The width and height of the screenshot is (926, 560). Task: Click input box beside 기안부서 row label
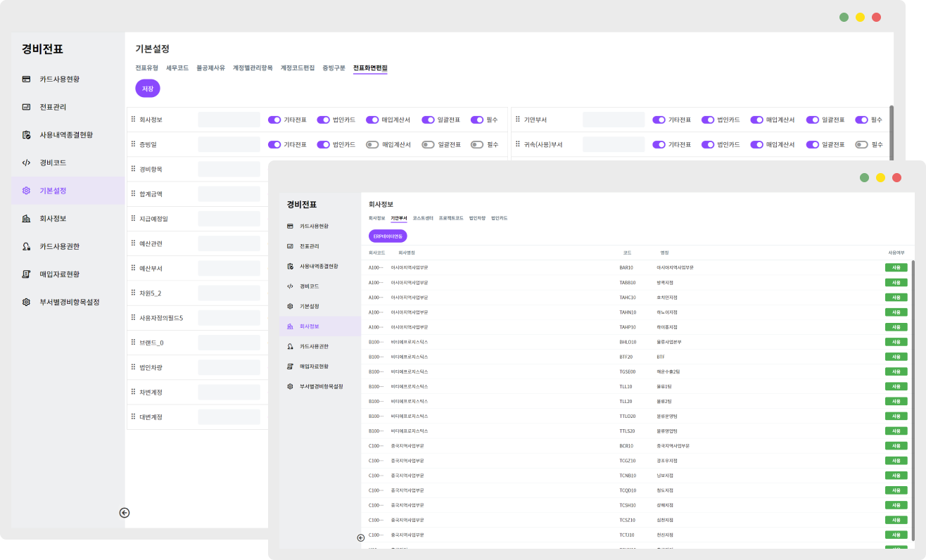coord(614,120)
